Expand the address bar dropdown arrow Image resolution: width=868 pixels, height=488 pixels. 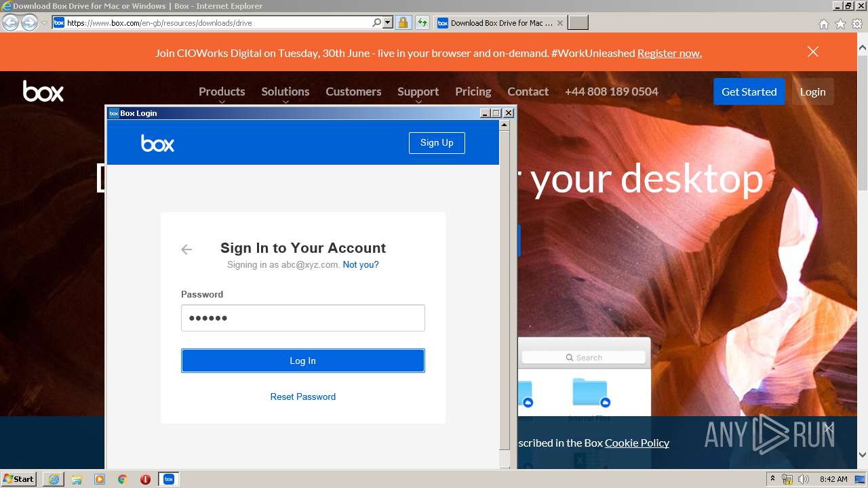click(388, 23)
